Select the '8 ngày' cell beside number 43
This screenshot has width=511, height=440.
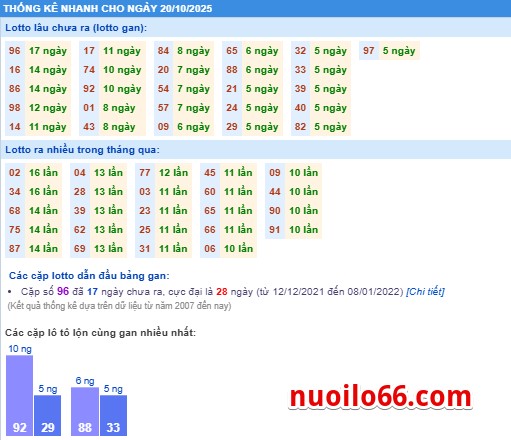pos(122,127)
